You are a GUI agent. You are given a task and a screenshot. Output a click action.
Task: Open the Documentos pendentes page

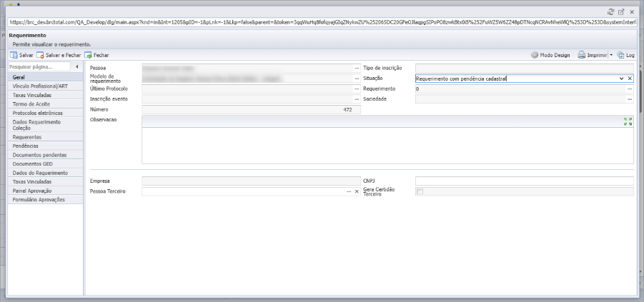tap(45, 155)
